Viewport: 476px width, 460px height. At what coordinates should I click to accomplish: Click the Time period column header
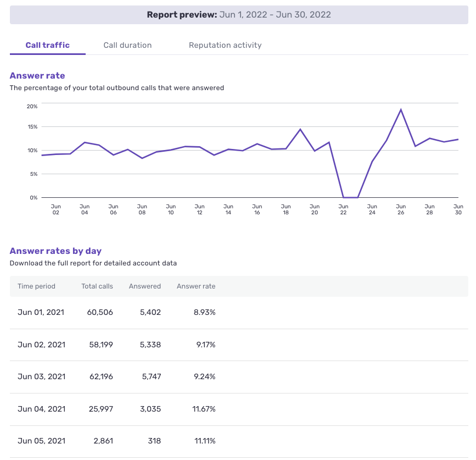(x=36, y=286)
